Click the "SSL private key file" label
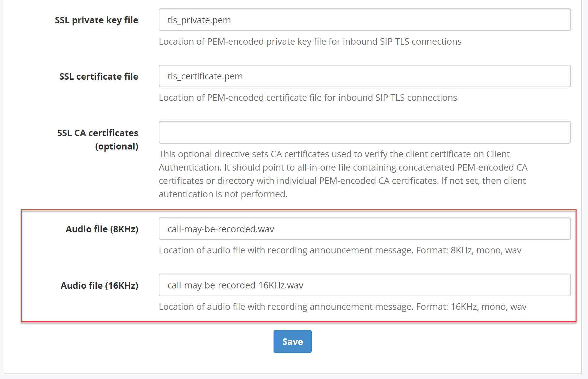Image resolution: width=588 pixels, height=379 pixels. tap(96, 20)
